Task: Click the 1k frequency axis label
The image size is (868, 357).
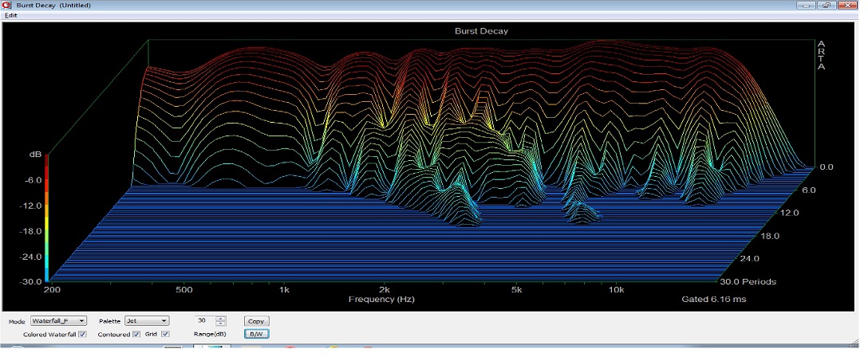Action: pyautogui.click(x=284, y=292)
